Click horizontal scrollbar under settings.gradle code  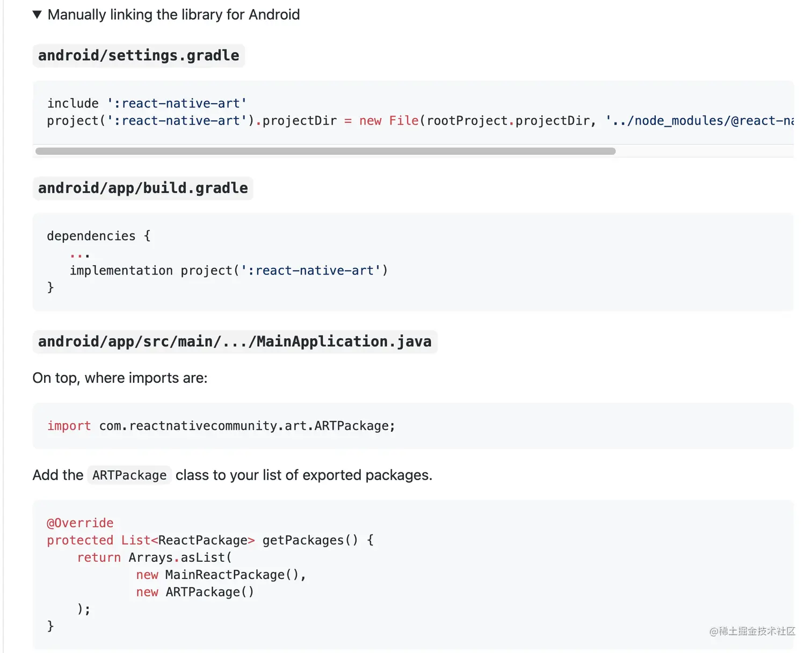(x=325, y=151)
